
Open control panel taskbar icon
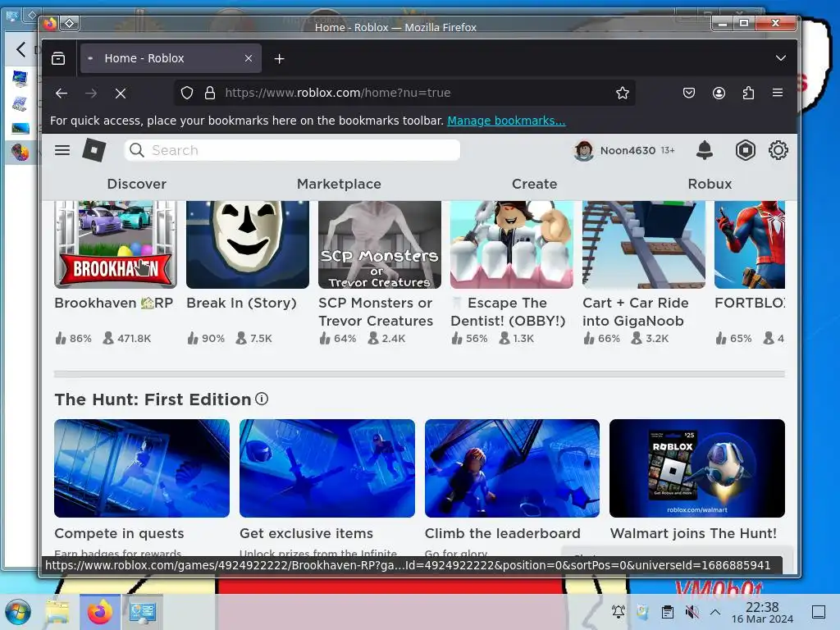pyautogui.click(x=142, y=612)
